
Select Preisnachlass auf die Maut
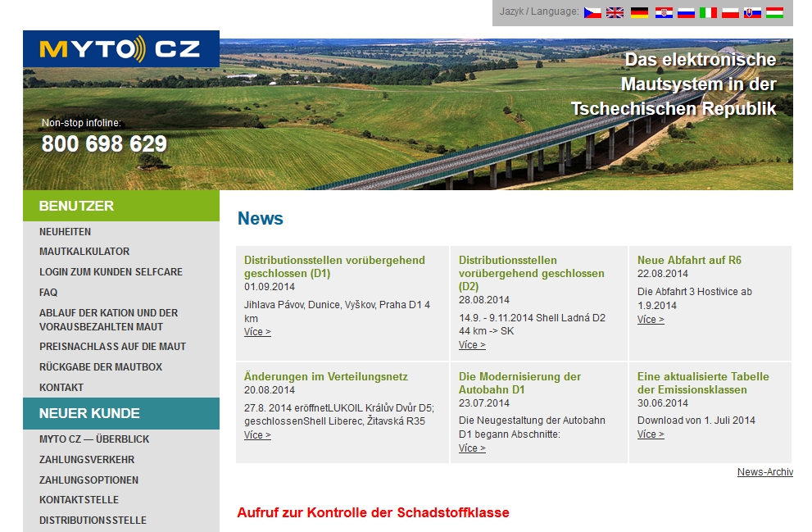112,347
